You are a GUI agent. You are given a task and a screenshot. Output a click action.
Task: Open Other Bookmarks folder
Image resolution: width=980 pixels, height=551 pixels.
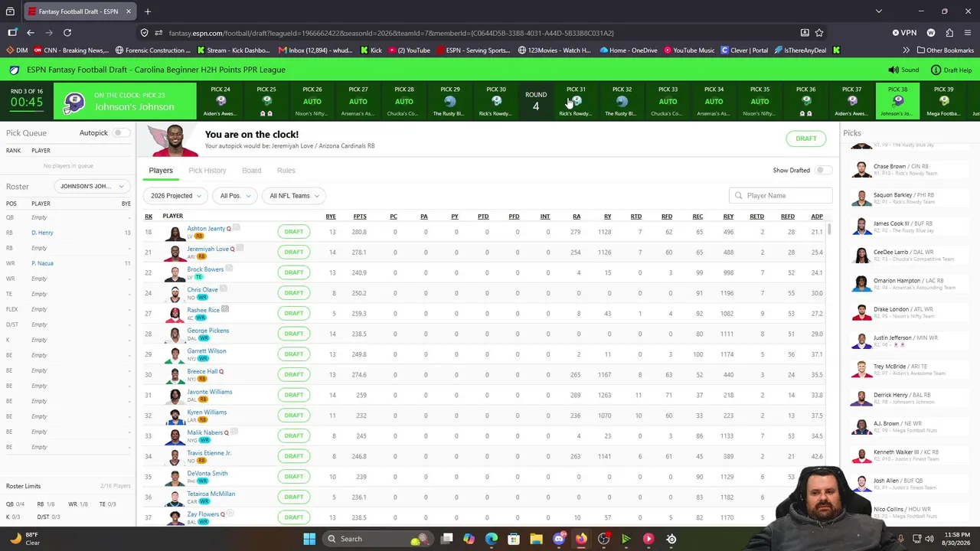944,51
